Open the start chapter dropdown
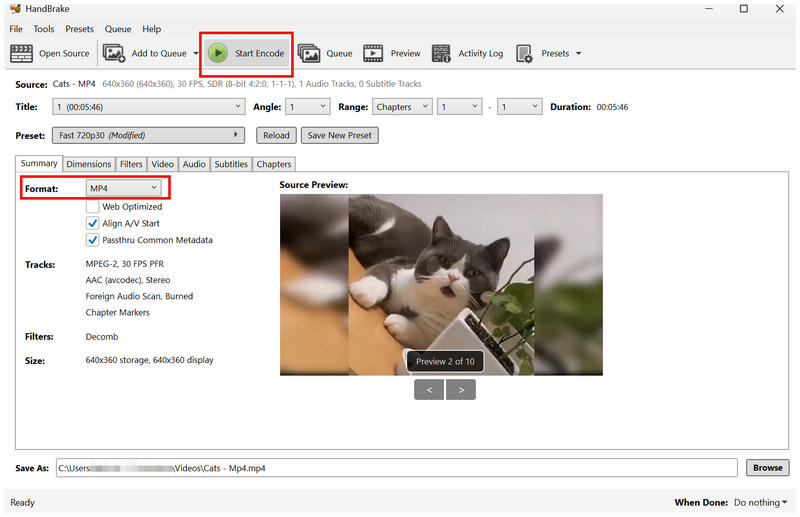 tap(459, 107)
